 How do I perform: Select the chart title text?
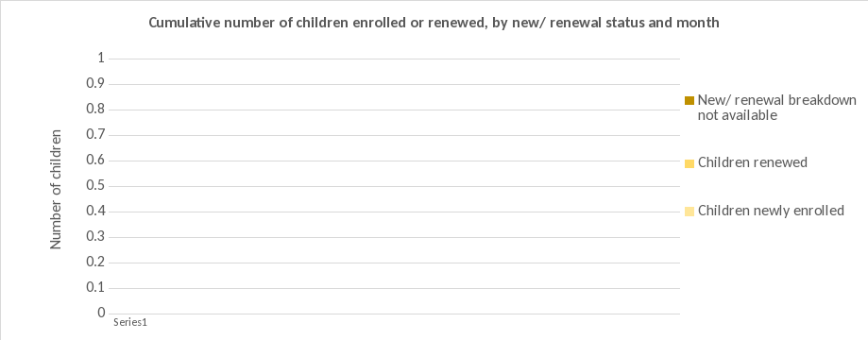coord(434,24)
